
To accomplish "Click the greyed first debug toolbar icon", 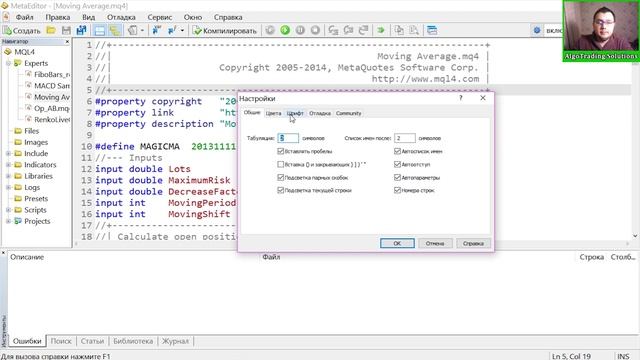I will (270, 30).
